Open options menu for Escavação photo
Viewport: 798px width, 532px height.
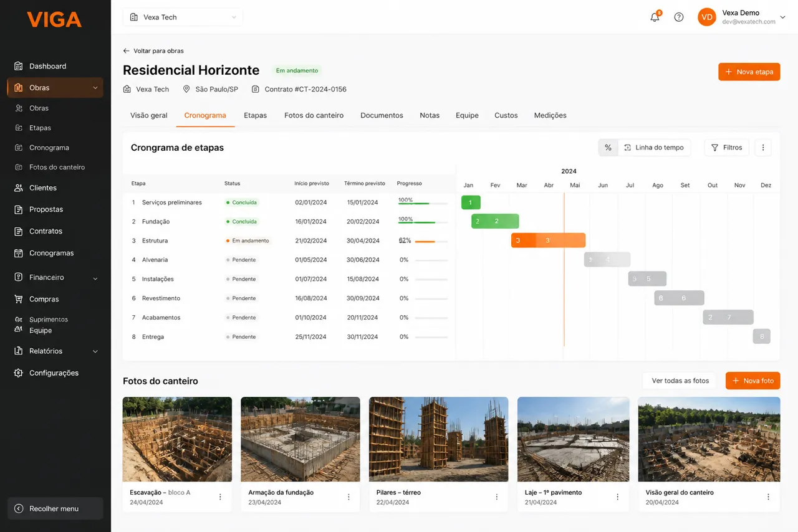pyautogui.click(x=220, y=497)
